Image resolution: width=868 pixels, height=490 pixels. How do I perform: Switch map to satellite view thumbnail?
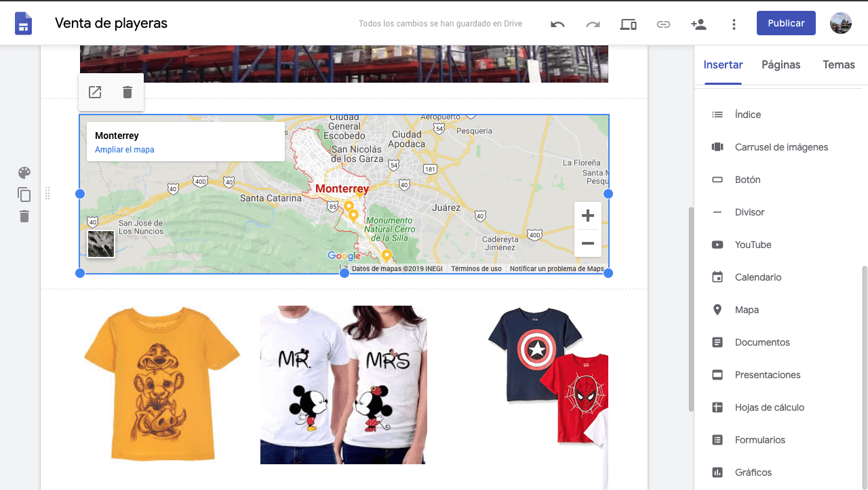[101, 244]
